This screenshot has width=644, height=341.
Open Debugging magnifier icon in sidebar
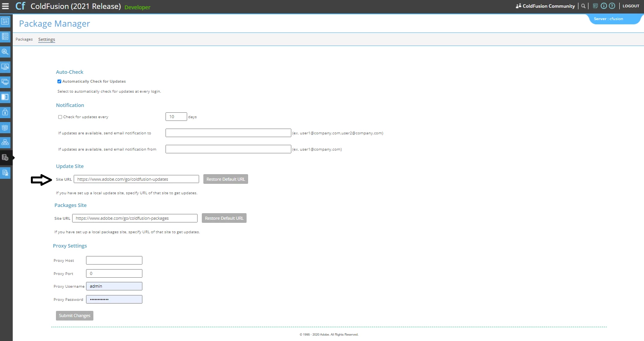(x=5, y=52)
